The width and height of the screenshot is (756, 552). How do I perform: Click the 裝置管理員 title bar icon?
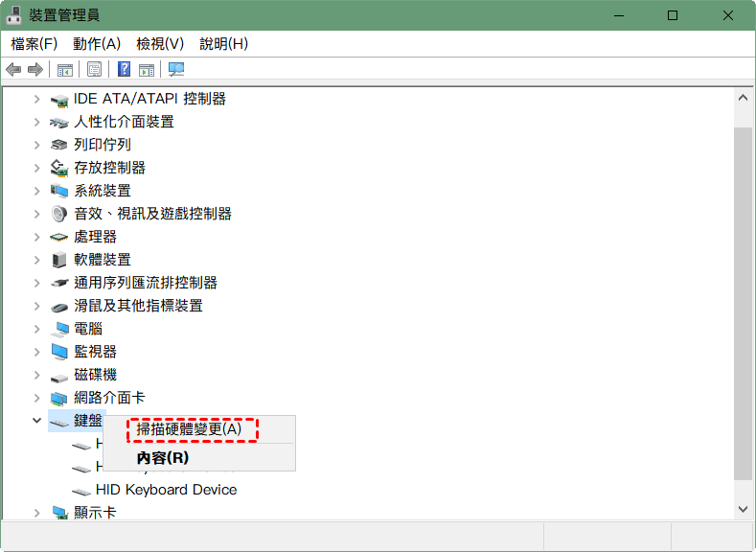pos(13,15)
